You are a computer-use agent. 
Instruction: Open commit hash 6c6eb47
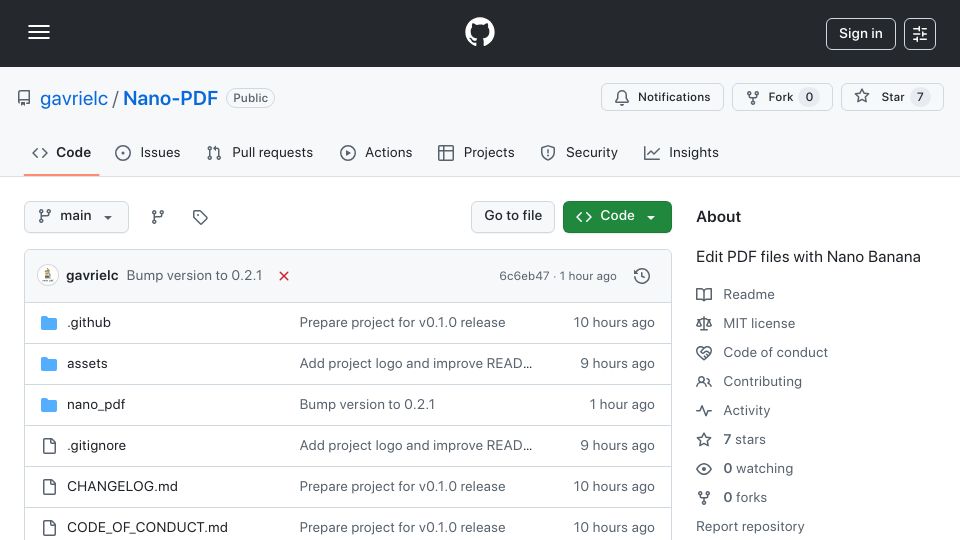pyautogui.click(x=524, y=276)
